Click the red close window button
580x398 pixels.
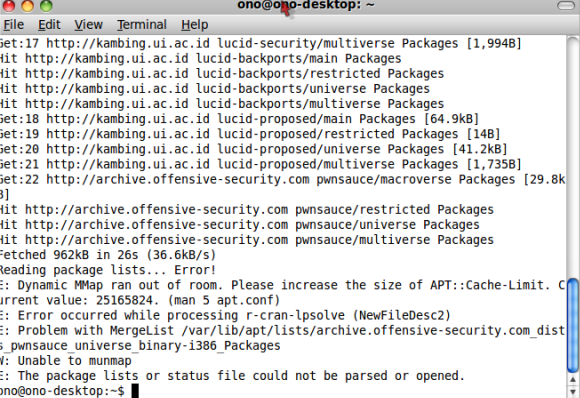click(x=9, y=5)
